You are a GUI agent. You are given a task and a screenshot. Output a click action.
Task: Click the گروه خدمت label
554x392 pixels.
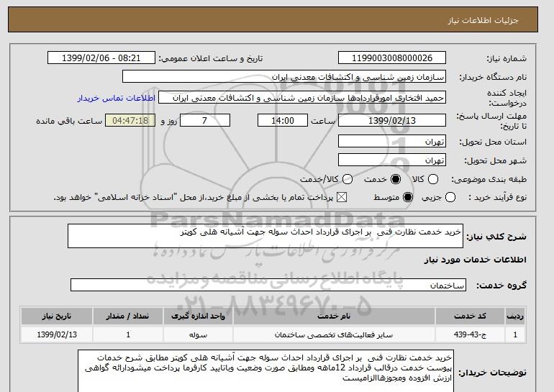coord(501,286)
